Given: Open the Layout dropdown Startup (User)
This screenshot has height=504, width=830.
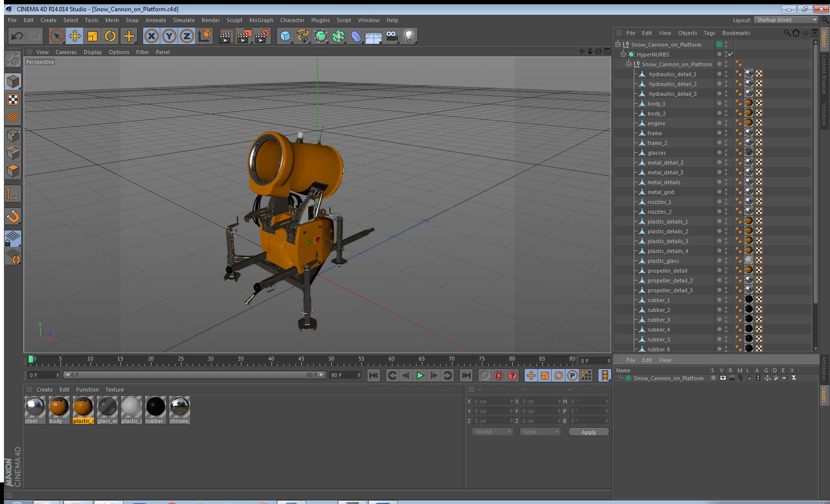Looking at the screenshot, I should tap(787, 20).
